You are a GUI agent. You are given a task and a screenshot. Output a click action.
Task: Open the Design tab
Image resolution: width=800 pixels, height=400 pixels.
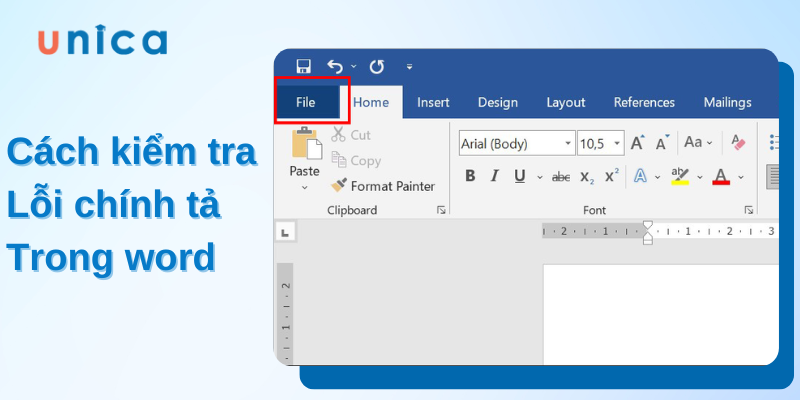coord(497,102)
